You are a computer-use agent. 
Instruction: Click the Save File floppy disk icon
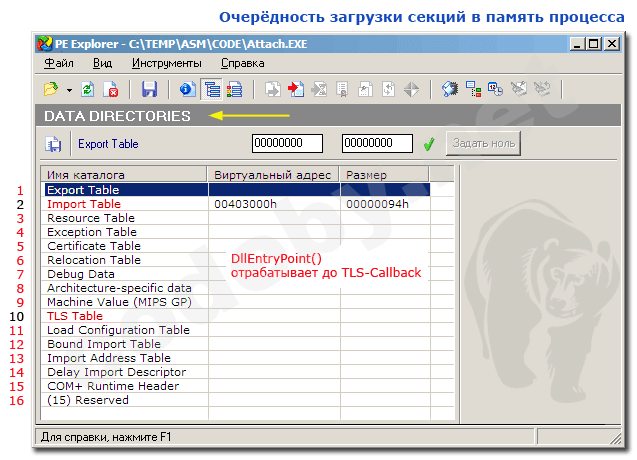coord(149,89)
